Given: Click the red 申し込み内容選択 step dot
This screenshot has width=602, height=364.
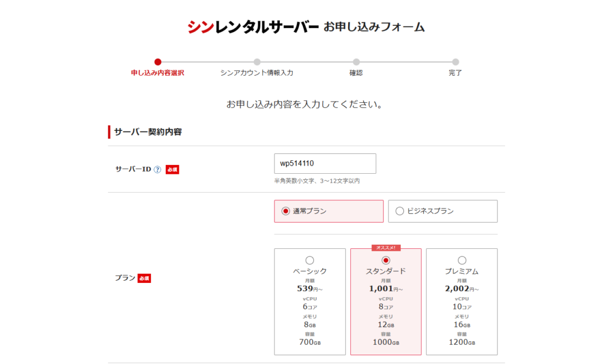Looking at the screenshot, I should point(158,62).
